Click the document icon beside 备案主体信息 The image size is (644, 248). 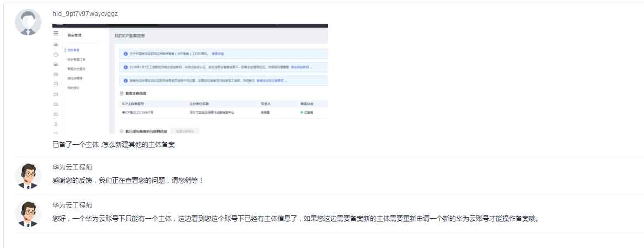pyautogui.click(x=121, y=94)
